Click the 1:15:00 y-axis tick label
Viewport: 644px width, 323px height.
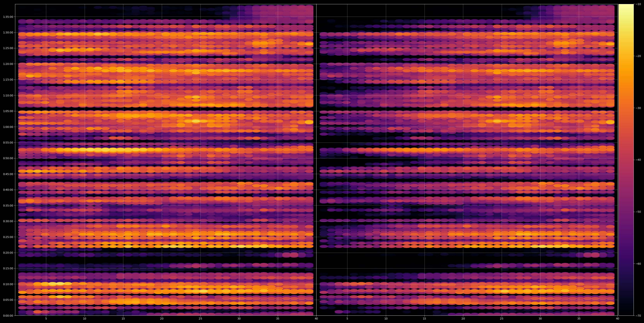8,79
